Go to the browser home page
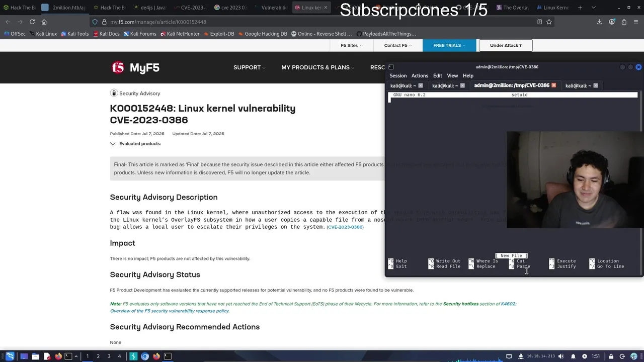Viewport: 644px width, 362px height. (x=44, y=22)
